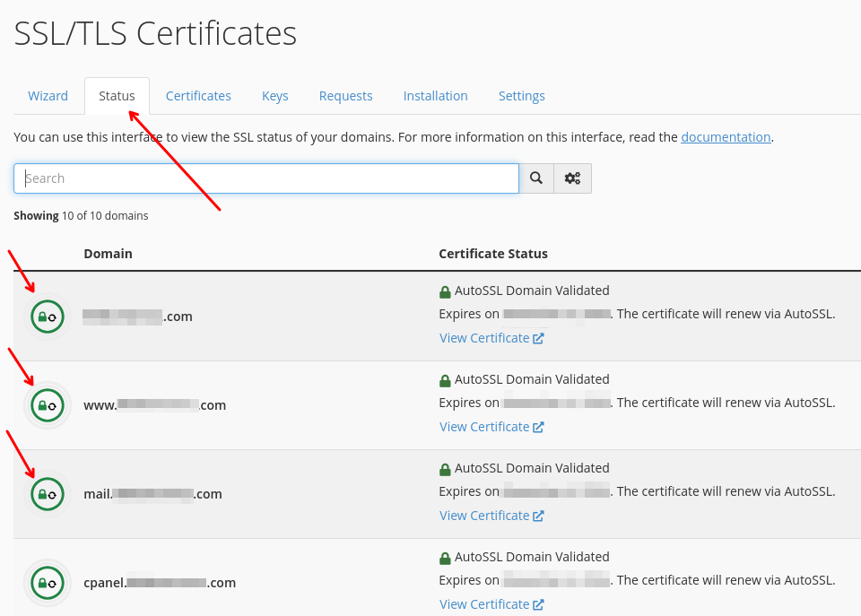This screenshot has height=616, width=861.
Task: Click the AutoSSL lock icon for the first .com domain
Action: (x=48, y=317)
